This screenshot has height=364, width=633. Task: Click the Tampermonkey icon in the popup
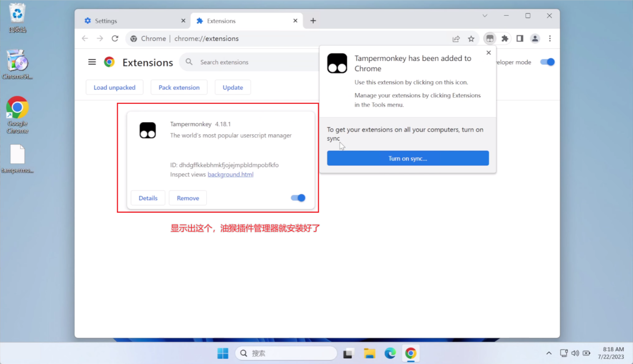[x=337, y=63]
